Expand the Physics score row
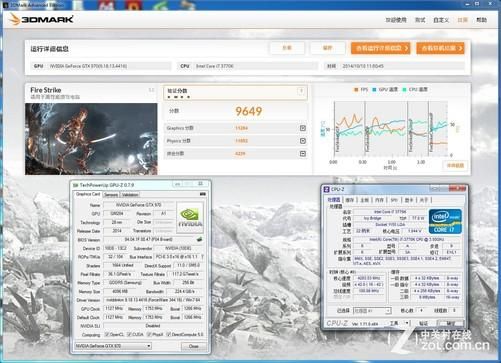 [x=303, y=141]
